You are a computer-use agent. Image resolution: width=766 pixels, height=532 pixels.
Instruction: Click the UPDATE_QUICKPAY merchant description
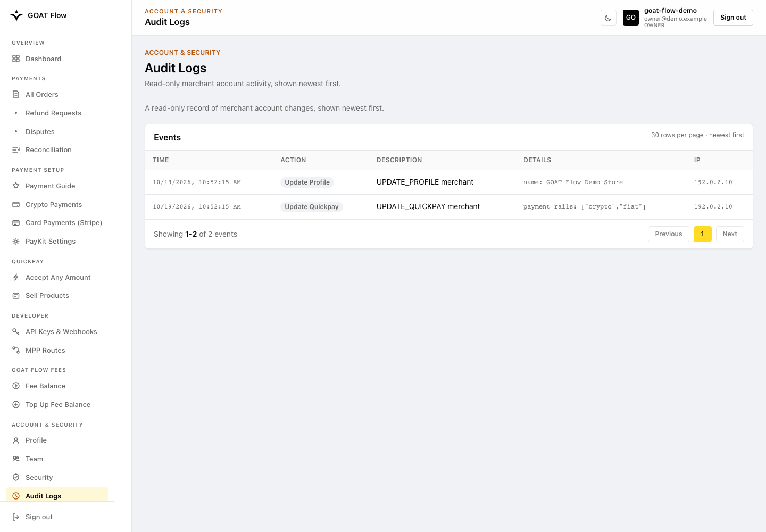428,207
